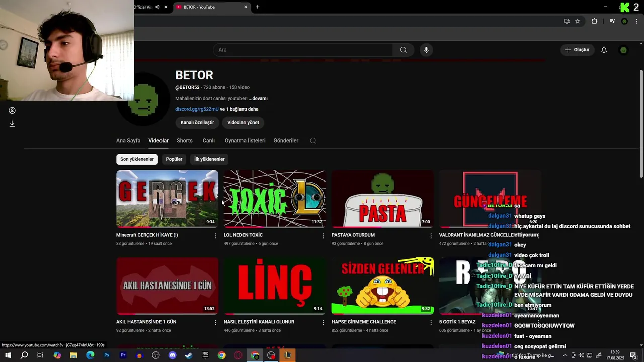644x362 pixels.
Task: Open a new browser tab
Action: [x=258, y=7]
